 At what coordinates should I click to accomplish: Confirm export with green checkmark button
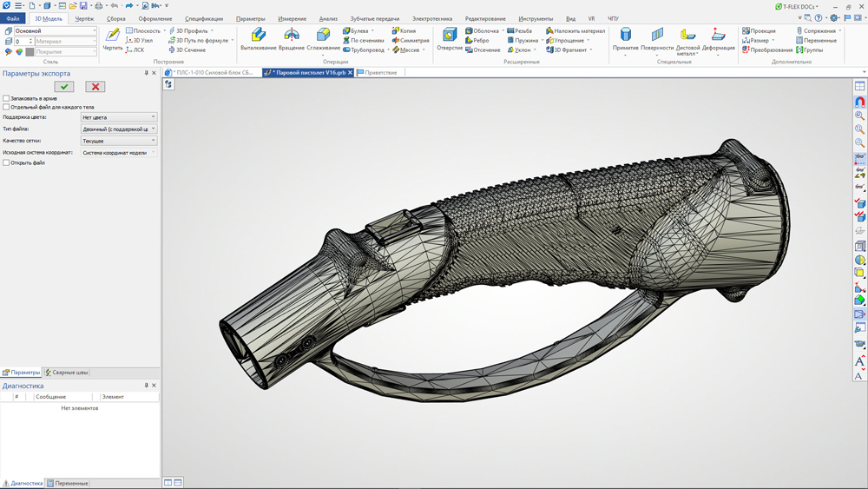(64, 87)
